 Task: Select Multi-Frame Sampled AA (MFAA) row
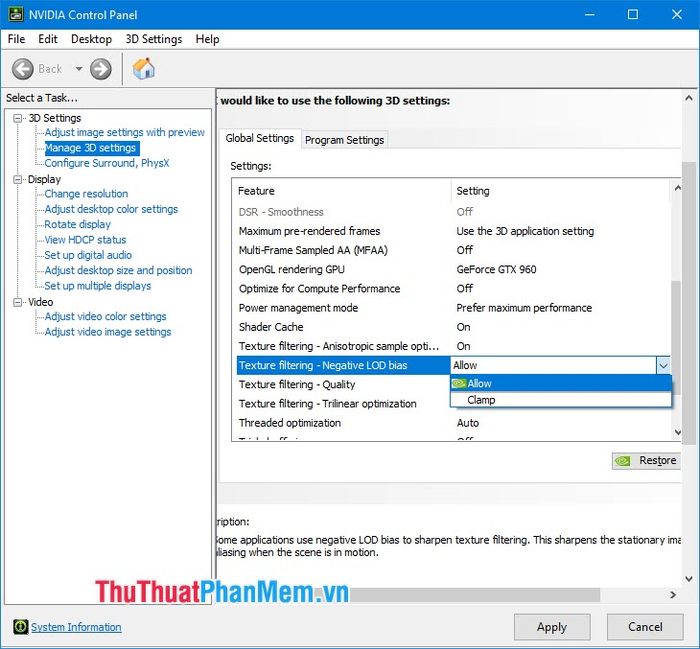point(451,250)
